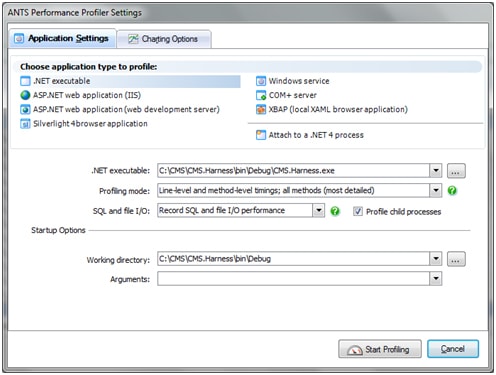Open the SQL and file I/O dropdown
This screenshot has height=375, width=496.
coord(319,210)
